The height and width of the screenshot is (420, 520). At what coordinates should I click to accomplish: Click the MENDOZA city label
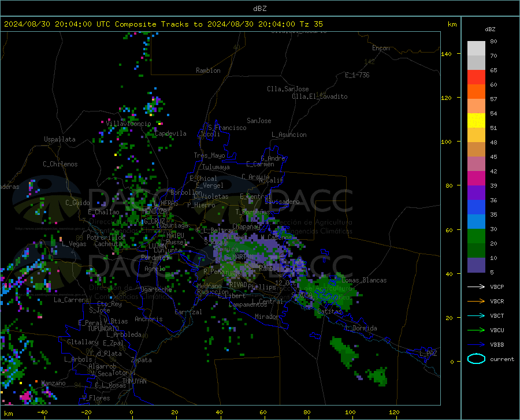[x=154, y=211]
